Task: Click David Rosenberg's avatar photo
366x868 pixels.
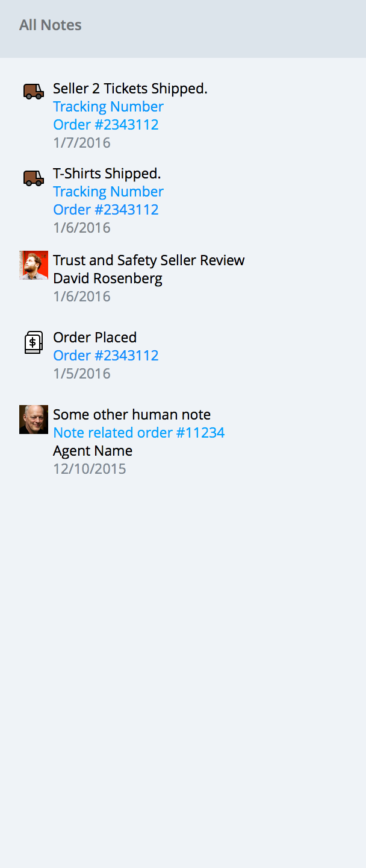Action: pos(34,265)
